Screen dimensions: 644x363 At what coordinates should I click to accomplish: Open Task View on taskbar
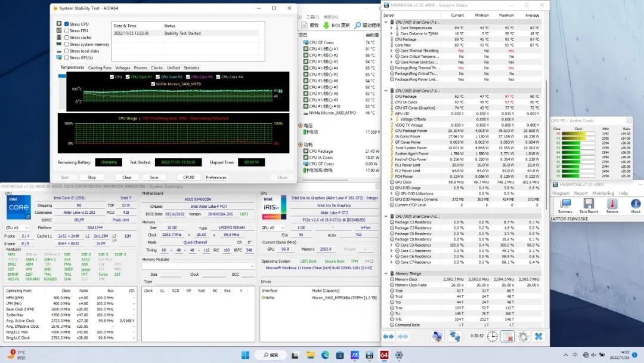(295, 355)
